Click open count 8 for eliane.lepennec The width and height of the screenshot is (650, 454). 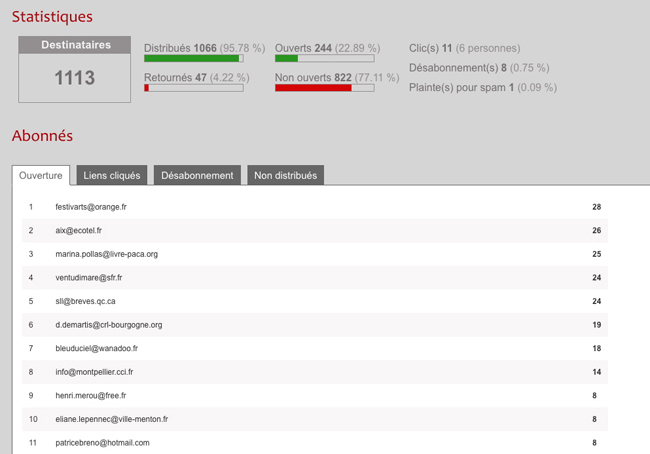click(594, 419)
